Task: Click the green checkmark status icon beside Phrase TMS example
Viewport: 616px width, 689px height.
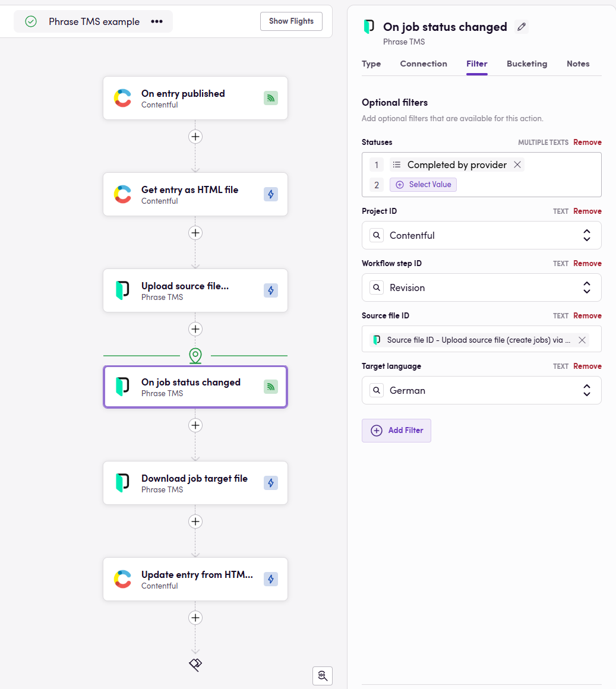Action: [x=31, y=21]
